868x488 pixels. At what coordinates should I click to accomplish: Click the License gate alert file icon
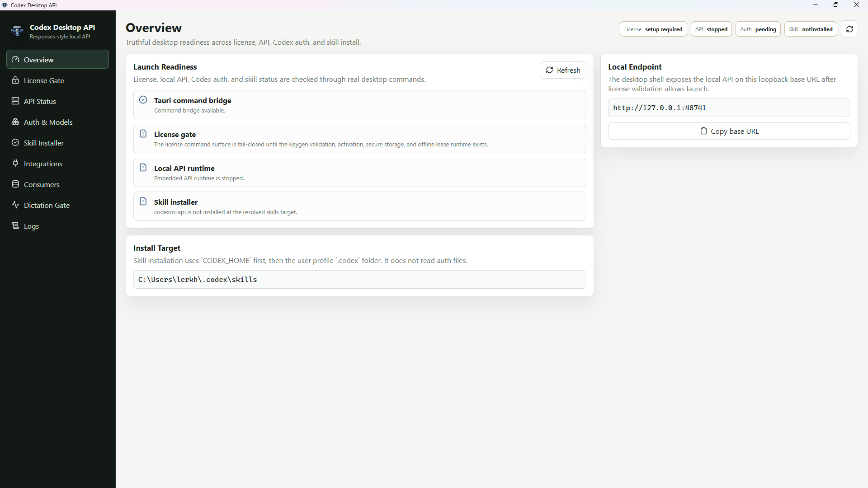(x=143, y=134)
